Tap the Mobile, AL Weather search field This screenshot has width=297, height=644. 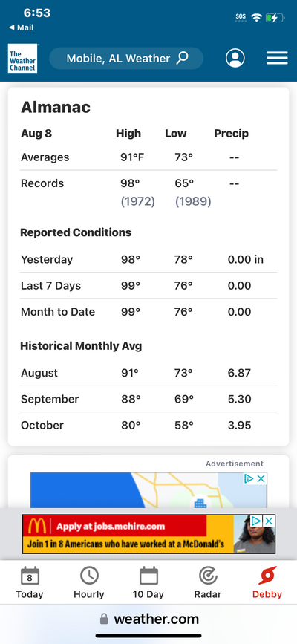[126, 59]
